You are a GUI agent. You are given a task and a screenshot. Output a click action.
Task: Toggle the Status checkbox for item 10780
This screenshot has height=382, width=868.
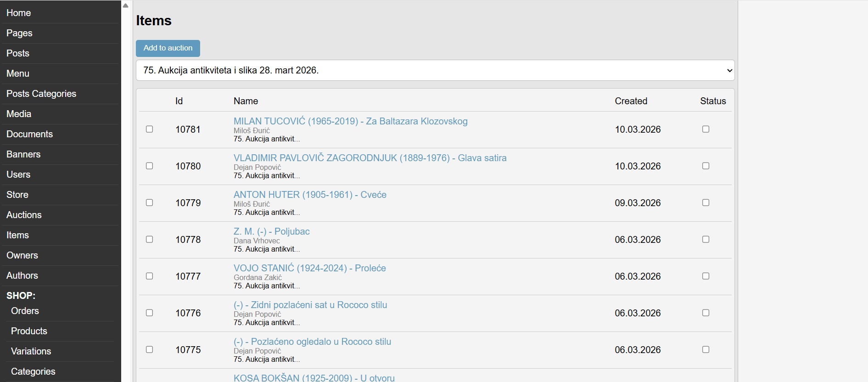pyautogui.click(x=706, y=166)
